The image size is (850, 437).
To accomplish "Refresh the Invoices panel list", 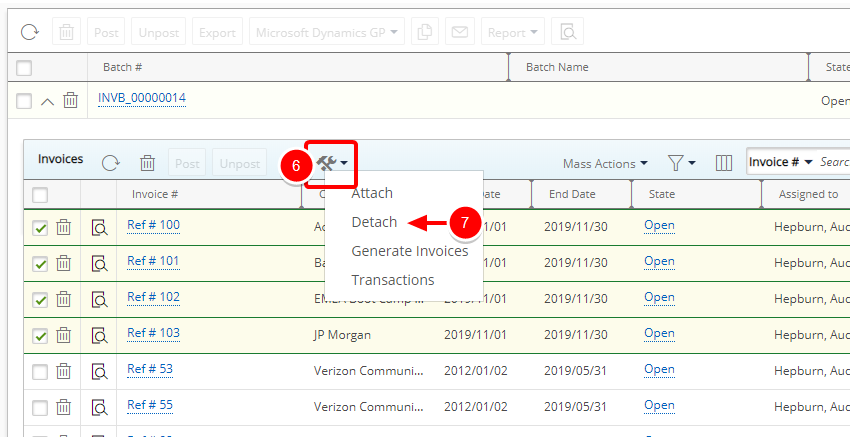I will point(110,163).
